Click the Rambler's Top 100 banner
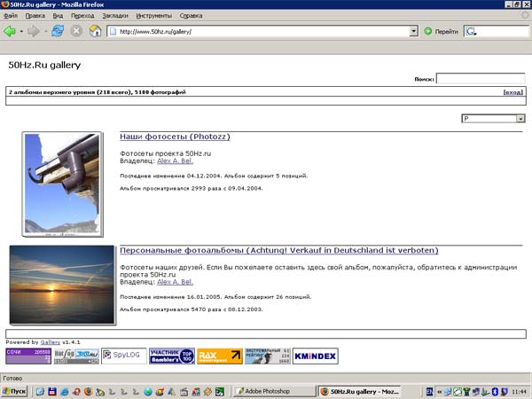This screenshot has width=532, height=399. coord(172,356)
